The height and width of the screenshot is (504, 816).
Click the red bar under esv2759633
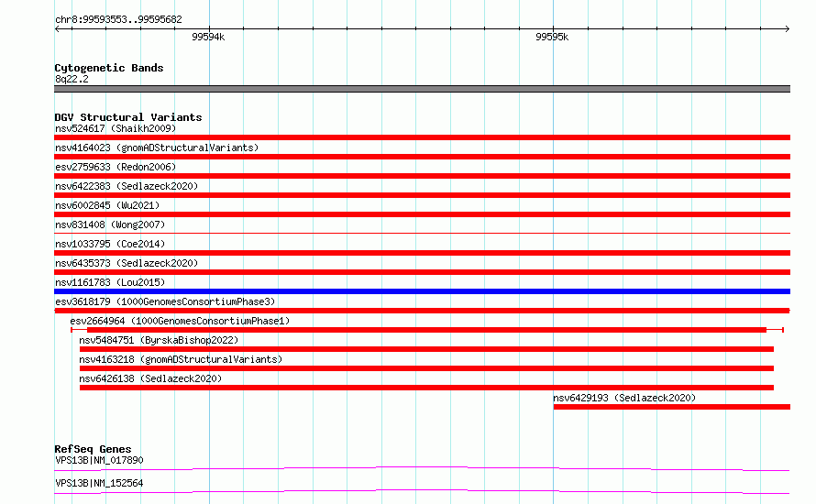422,176
